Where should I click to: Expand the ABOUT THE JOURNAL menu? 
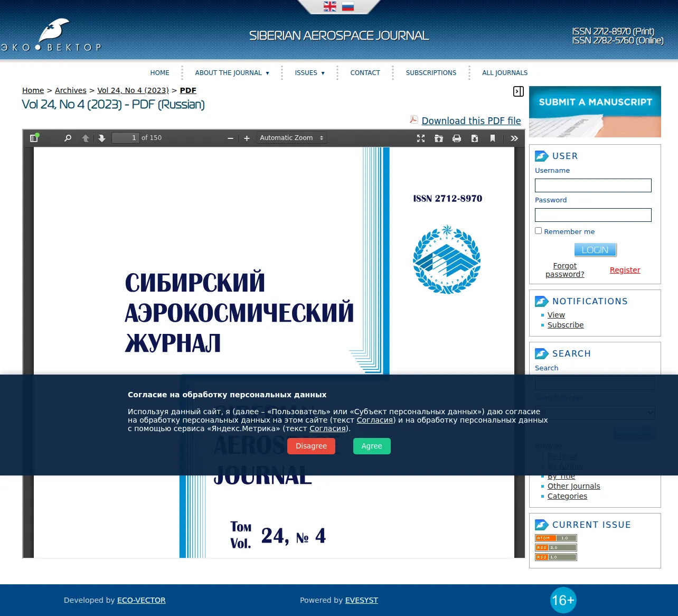tap(232, 73)
